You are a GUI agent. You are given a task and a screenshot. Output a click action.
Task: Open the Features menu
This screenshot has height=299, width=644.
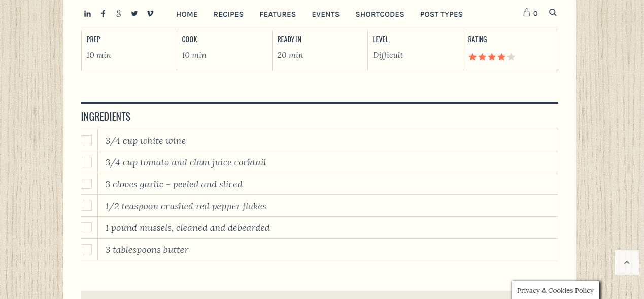coord(278,14)
